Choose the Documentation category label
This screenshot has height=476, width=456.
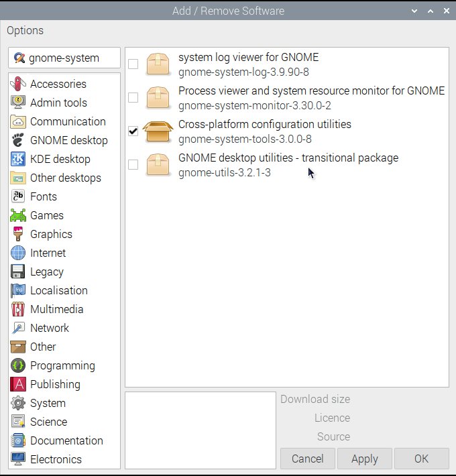click(66, 440)
